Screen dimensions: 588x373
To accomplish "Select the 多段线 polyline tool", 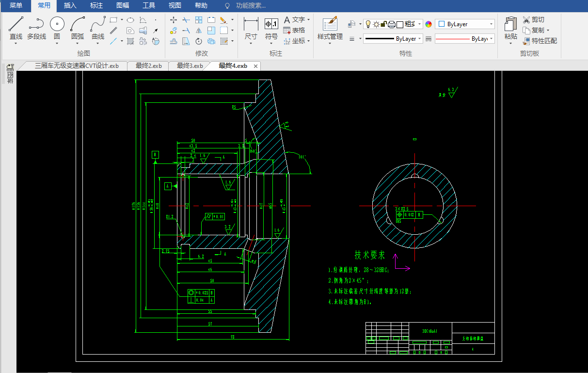I will click(36, 28).
